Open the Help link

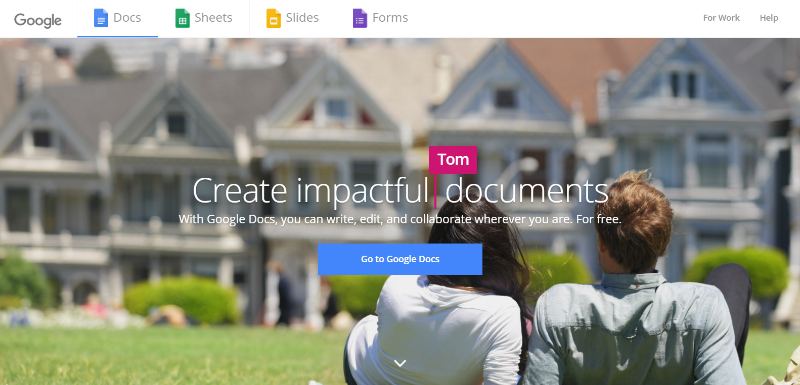769,18
